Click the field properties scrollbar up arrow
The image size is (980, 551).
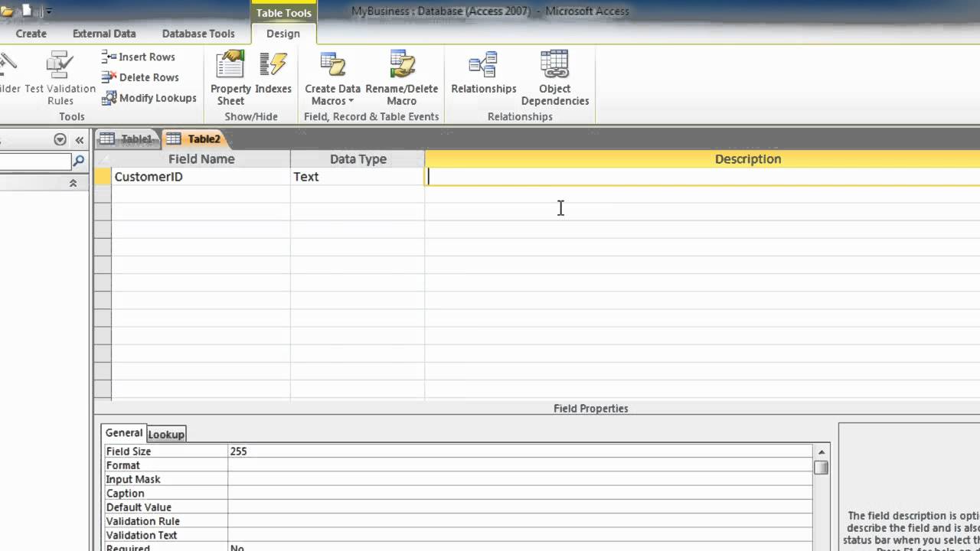(x=822, y=452)
